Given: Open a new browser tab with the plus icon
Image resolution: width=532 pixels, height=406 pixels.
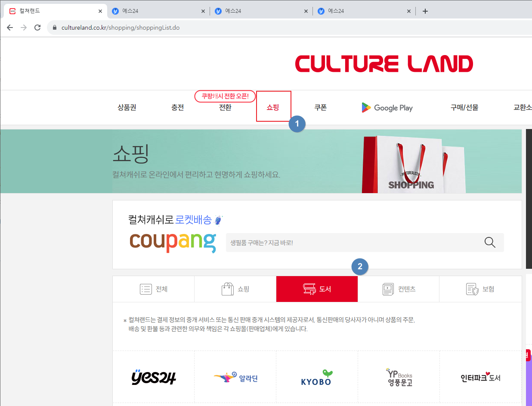Looking at the screenshot, I should coord(425,11).
